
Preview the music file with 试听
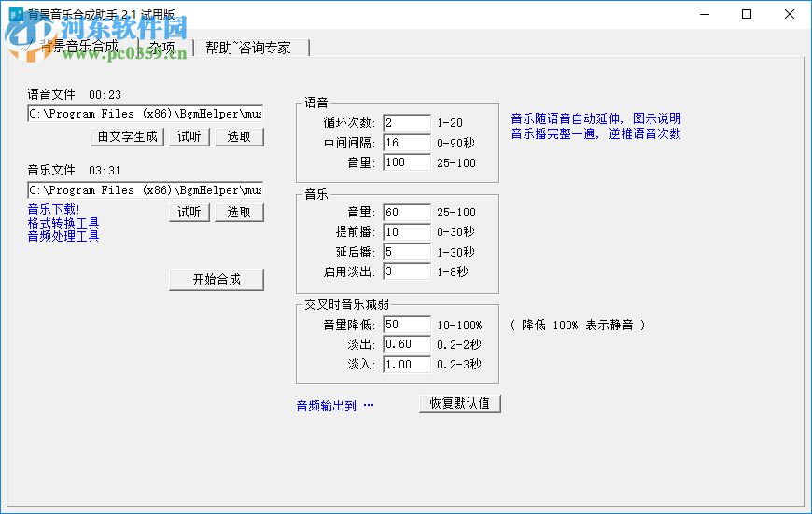tap(189, 213)
